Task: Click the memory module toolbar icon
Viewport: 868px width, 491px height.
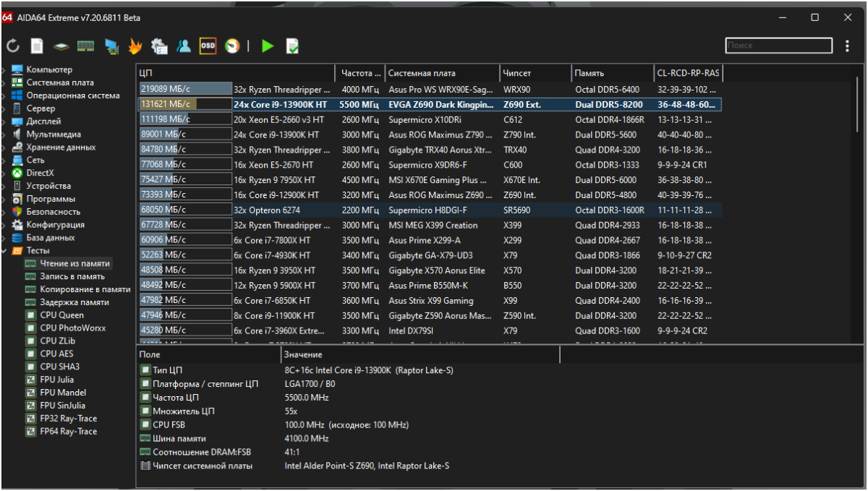Action: (x=86, y=46)
